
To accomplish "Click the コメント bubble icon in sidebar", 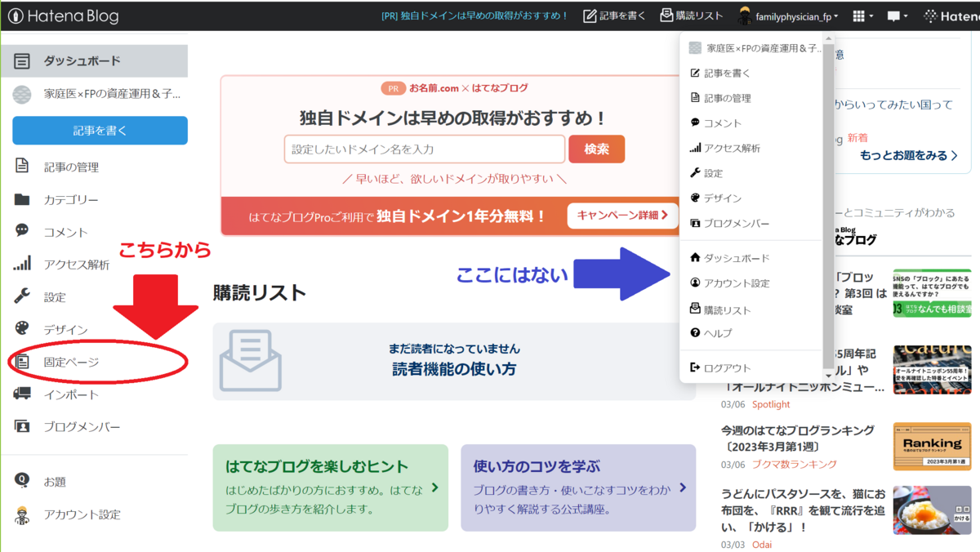I will (22, 231).
